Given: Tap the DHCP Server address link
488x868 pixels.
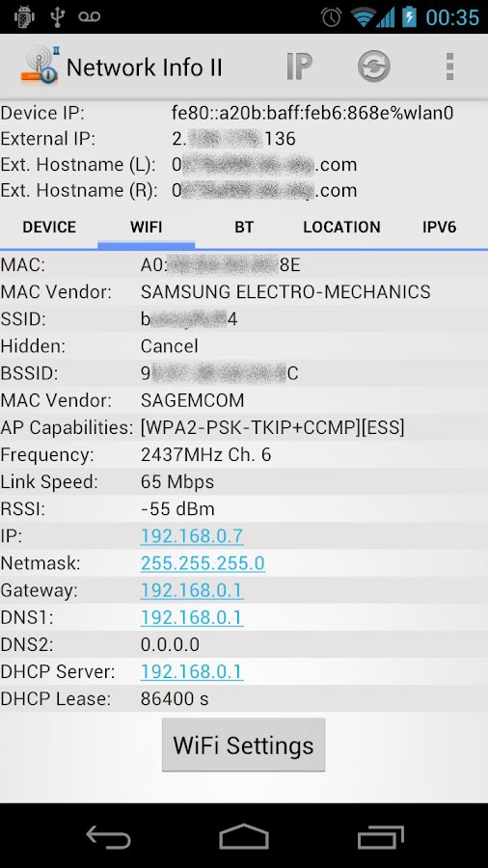Looking at the screenshot, I should point(191,671).
